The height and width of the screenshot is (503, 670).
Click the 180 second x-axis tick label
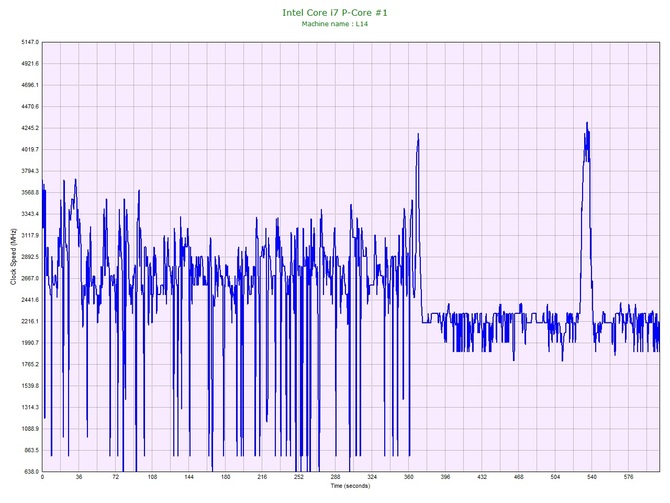point(226,477)
